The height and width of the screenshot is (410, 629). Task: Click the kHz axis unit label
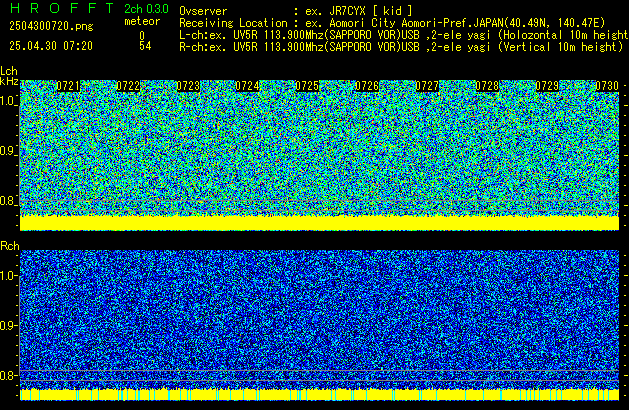pyautogui.click(x=9, y=81)
